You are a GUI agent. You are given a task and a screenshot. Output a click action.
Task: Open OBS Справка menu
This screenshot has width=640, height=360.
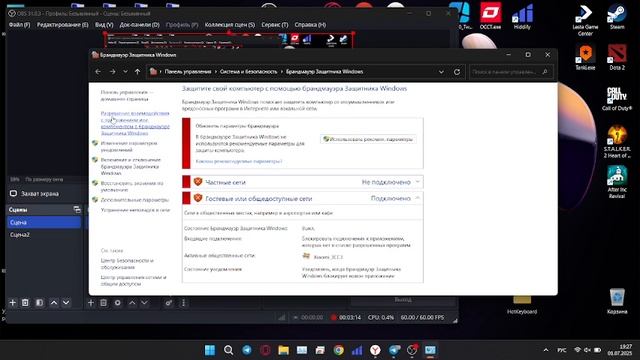coord(310,24)
